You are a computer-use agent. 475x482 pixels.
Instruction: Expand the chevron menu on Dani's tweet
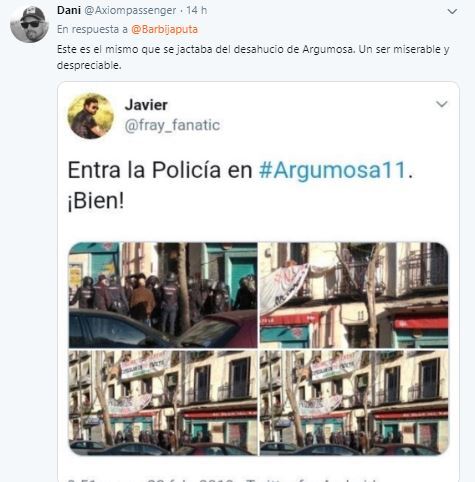click(x=452, y=11)
